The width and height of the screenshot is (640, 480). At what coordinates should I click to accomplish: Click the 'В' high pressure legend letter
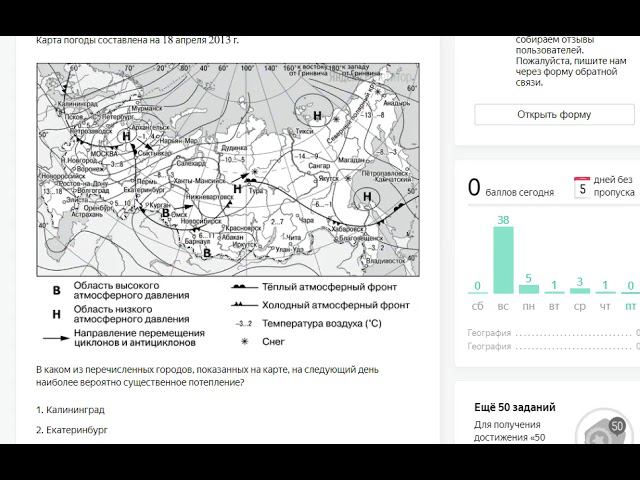coord(56,291)
